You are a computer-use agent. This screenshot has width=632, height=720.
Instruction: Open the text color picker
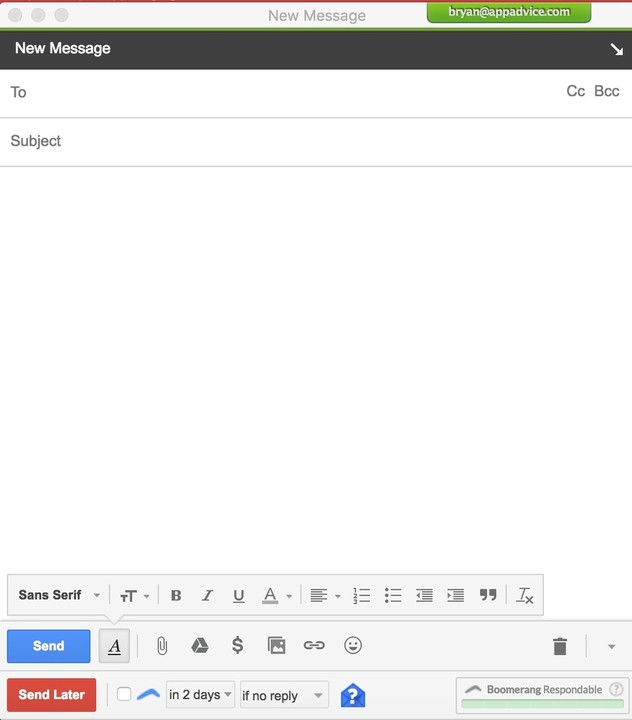[276, 595]
